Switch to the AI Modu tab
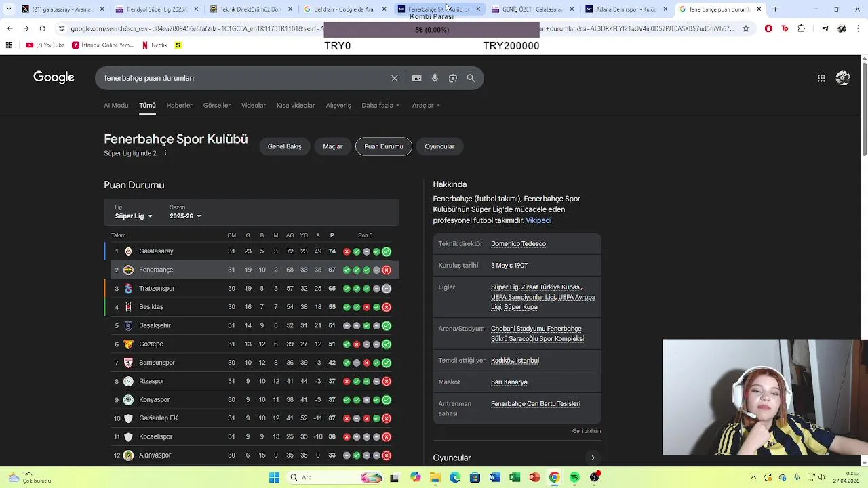 tap(116, 106)
